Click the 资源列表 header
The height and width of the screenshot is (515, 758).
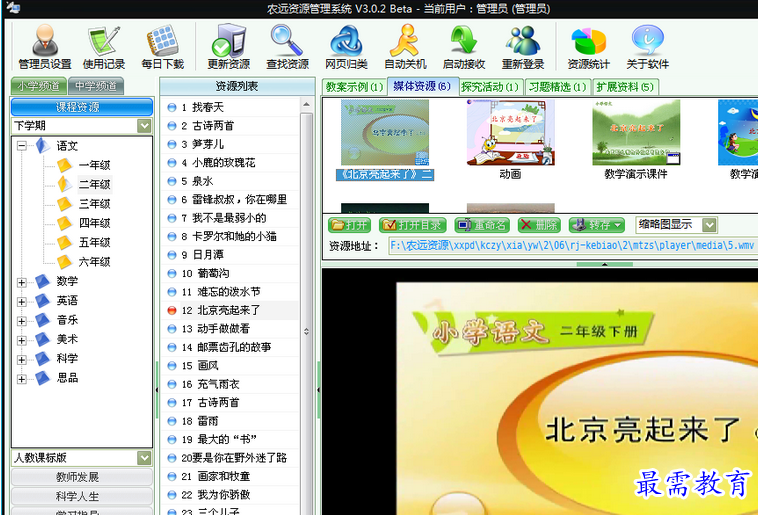pyautogui.click(x=237, y=86)
